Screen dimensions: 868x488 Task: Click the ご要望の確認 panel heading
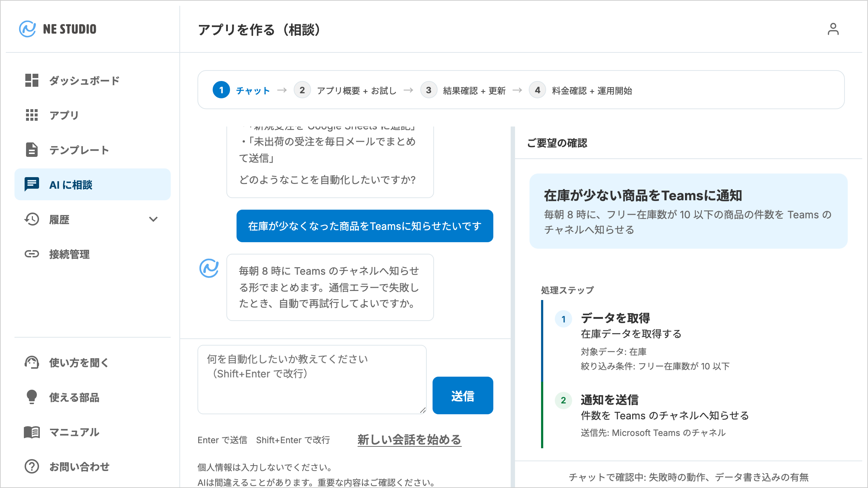click(x=557, y=143)
